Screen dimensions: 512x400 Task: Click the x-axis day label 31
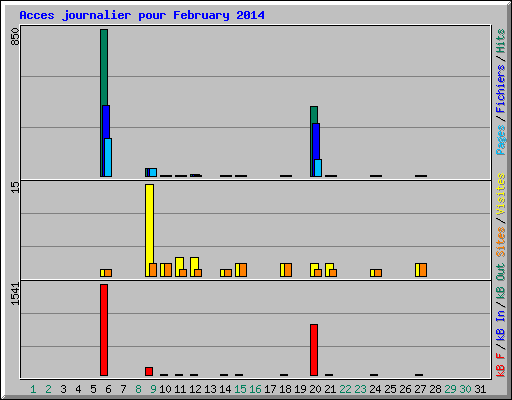pyautogui.click(x=480, y=389)
